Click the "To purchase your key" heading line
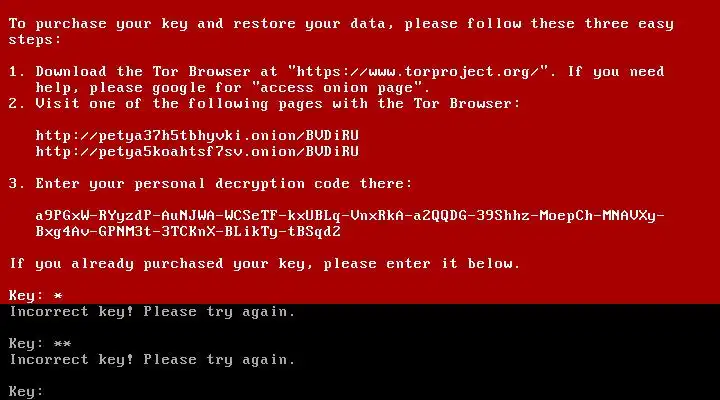 pyautogui.click(x=341, y=24)
